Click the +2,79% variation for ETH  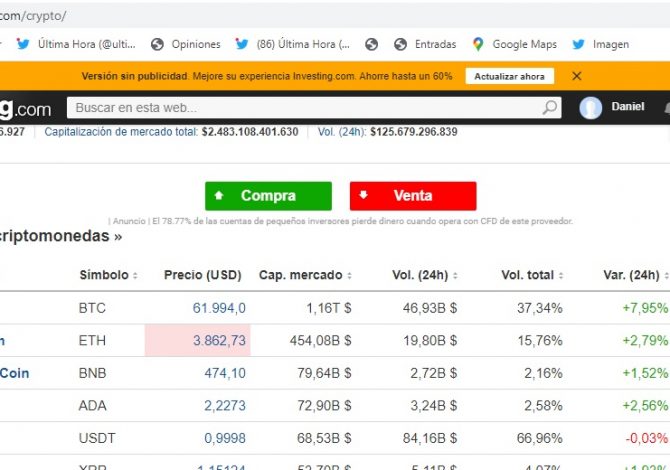pyautogui.click(x=645, y=340)
